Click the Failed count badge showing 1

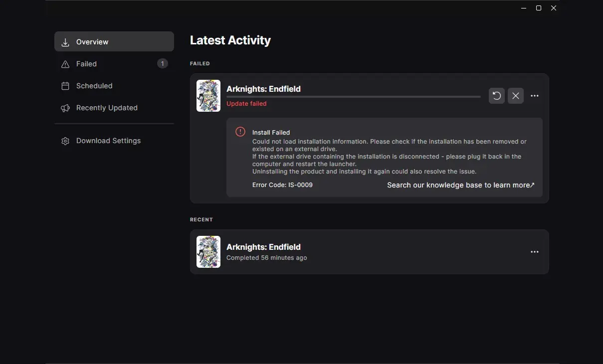(162, 63)
